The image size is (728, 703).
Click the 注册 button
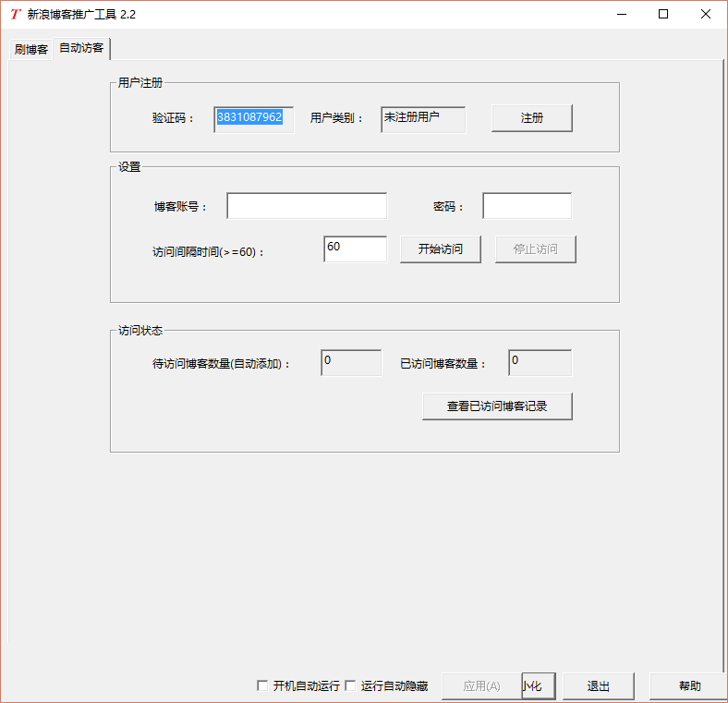[x=531, y=118]
